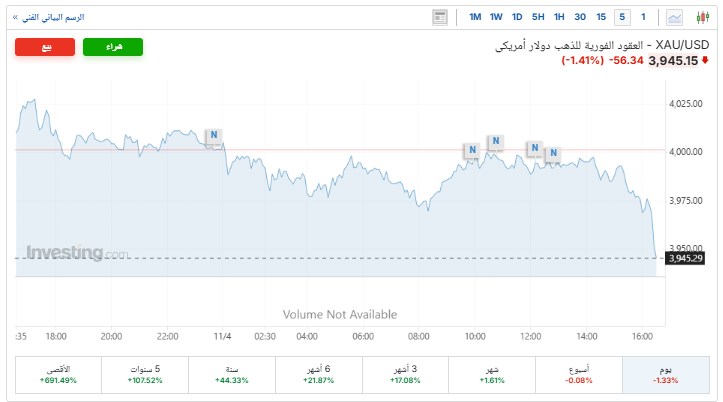This screenshot has width=723, height=402.
Task: Switch to candlestick chart type
Action: 702,17
